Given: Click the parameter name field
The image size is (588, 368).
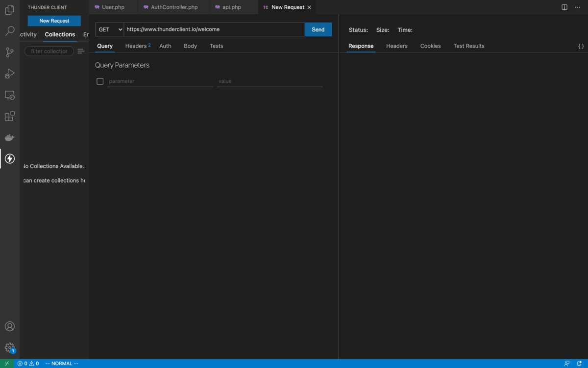Looking at the screenshot, I should 160,81.
